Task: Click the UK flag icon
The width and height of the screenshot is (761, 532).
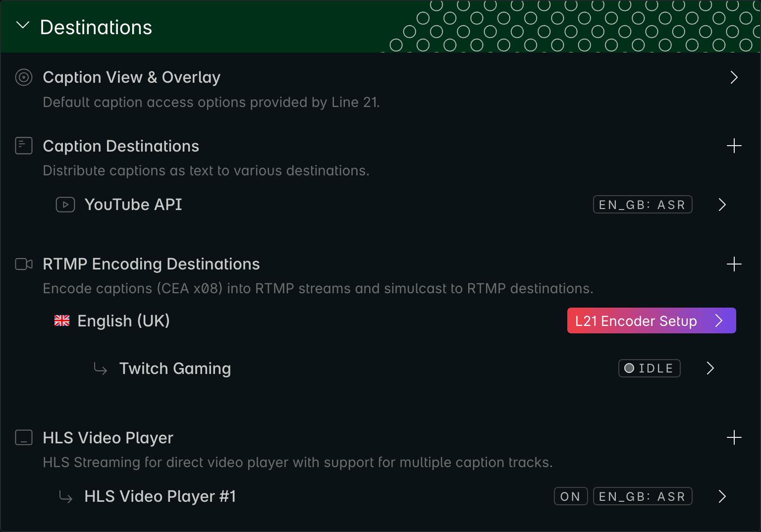Action: pyautogui.click(x=62, y=321)
